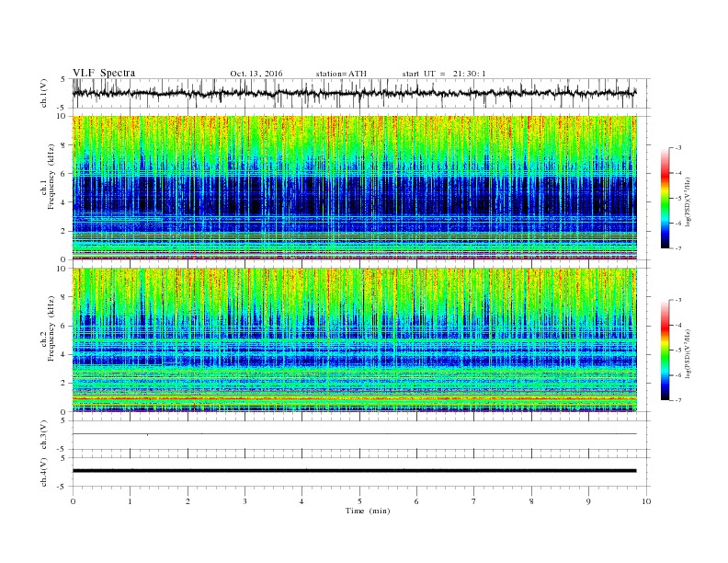
Task: Select the ch.1 "Frequency (kHz)" axis label
Action: click(51, 177)
